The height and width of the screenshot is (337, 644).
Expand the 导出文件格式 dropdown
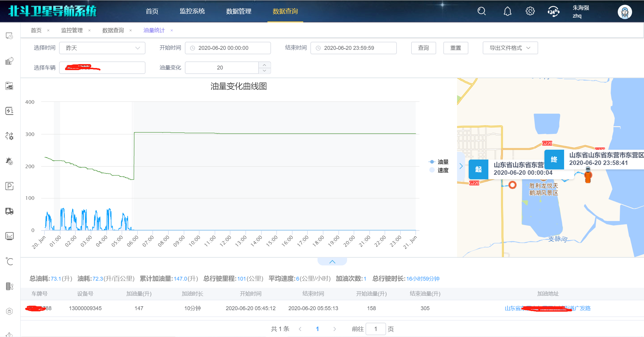click(x=510, y=48)
